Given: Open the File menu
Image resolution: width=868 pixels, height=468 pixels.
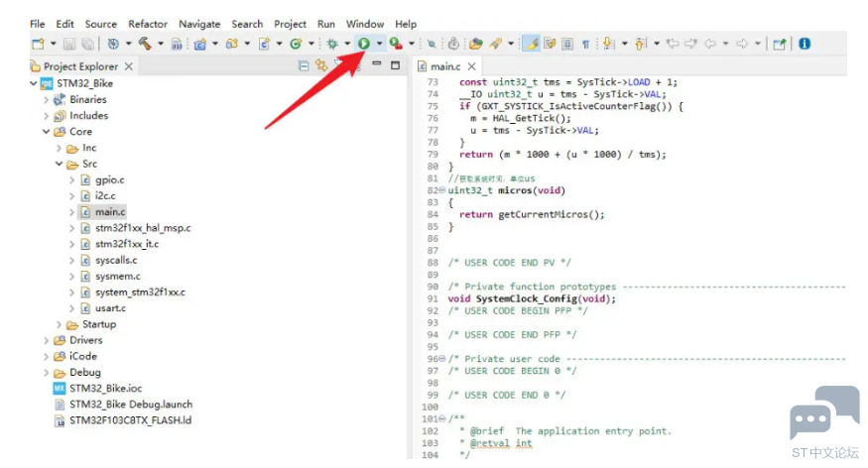Looking at the screenshot, I should tap(37, 24).
